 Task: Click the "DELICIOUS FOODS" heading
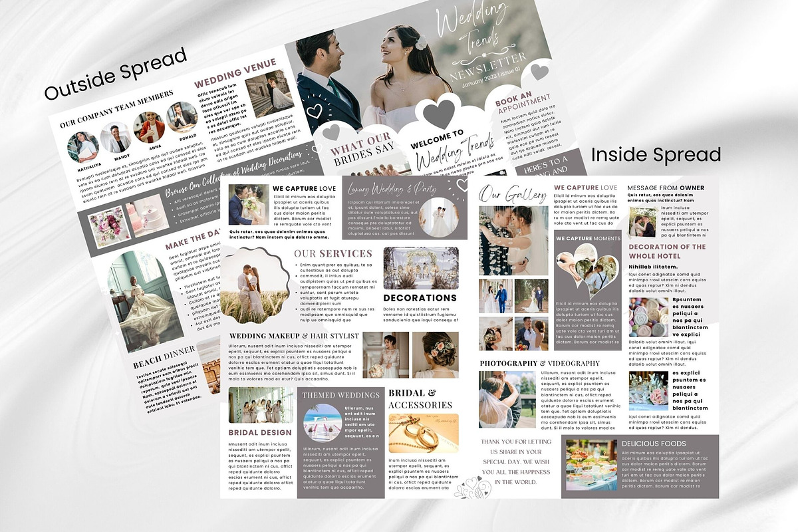point(654,444)
